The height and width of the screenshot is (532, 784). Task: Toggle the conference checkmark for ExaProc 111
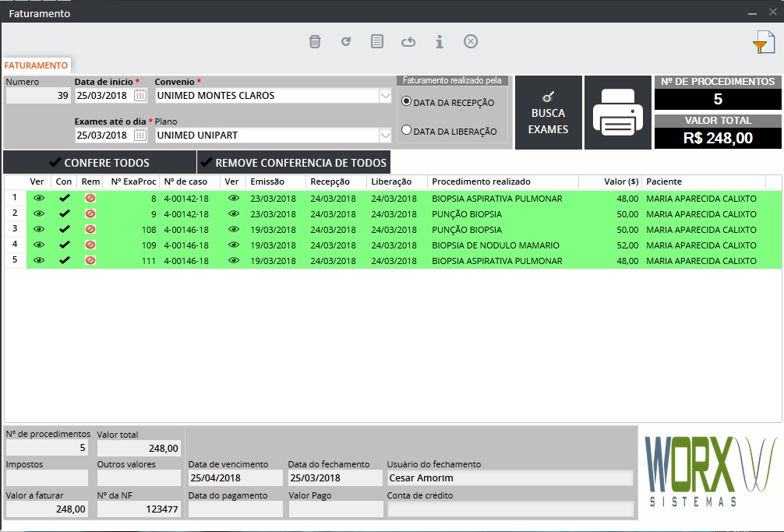coord(65,260)
